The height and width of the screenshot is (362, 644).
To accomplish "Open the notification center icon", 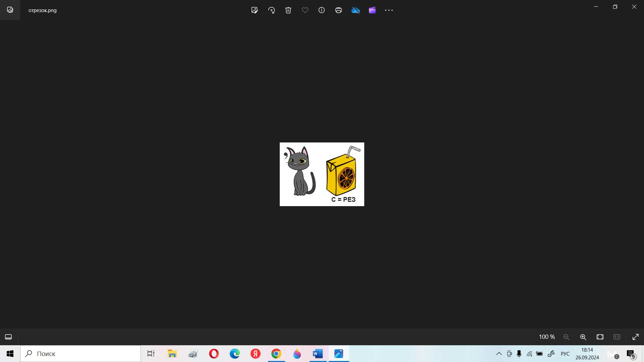I will coord(631,354).
